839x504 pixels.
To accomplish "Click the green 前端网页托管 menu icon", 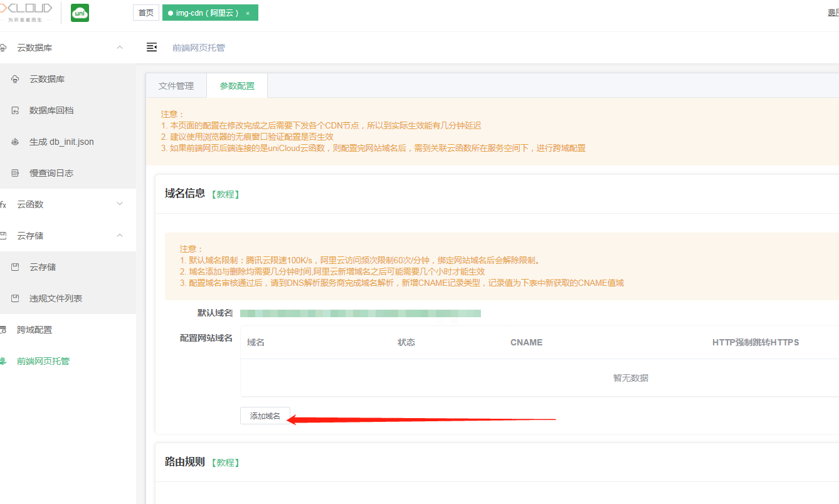I will [x=3, y=361].
